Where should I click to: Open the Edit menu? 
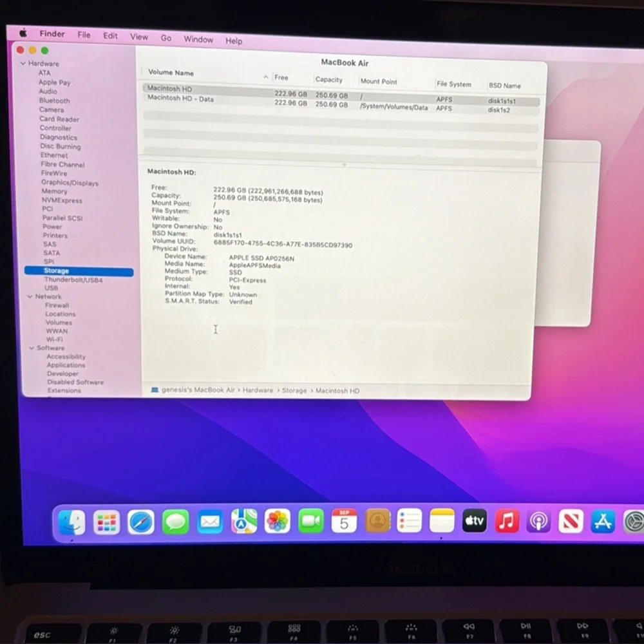[110, 35]
